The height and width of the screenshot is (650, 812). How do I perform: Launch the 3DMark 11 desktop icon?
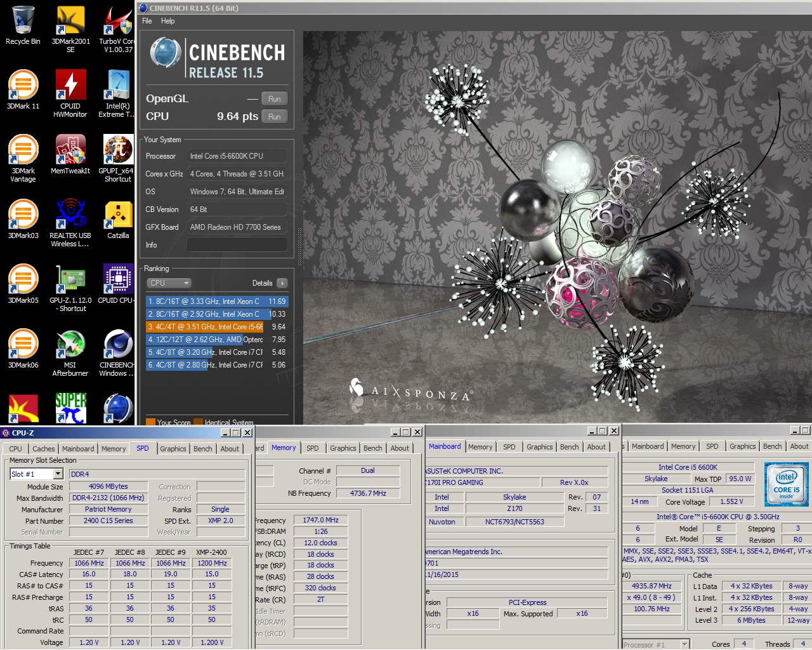pyautogui.click(x=23, y=90)
